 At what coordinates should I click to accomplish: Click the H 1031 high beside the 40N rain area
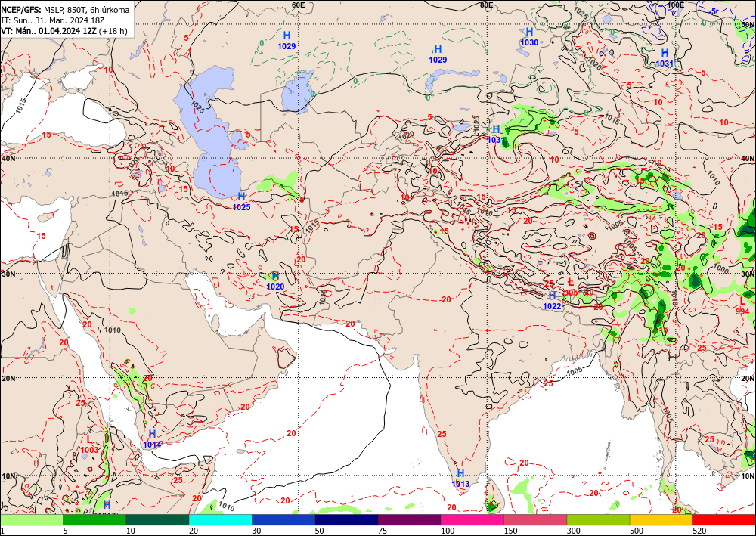[x=496, y=135]
